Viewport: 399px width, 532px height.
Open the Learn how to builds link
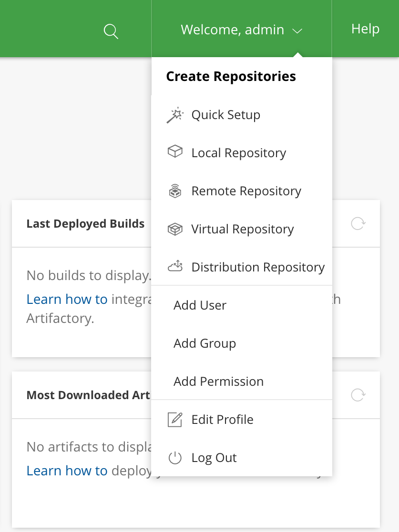67,299
